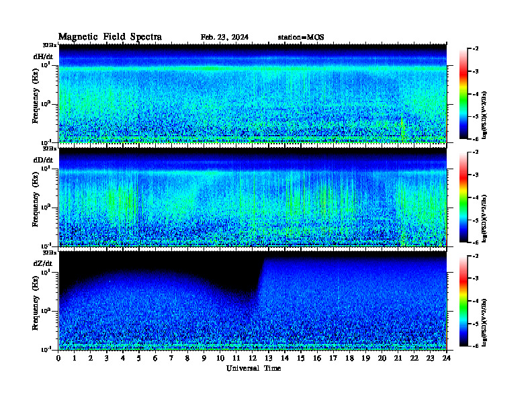Click the hour 8 tick label

(x=188, y=358)
